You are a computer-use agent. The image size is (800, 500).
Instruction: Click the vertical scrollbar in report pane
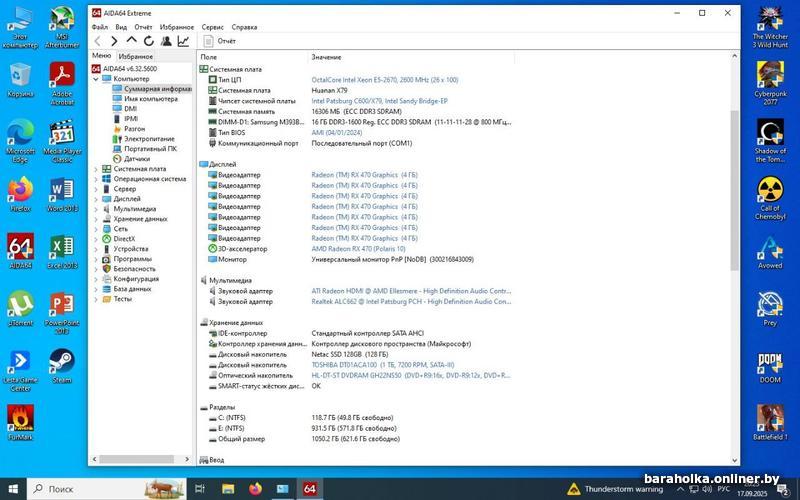point(734,200)
